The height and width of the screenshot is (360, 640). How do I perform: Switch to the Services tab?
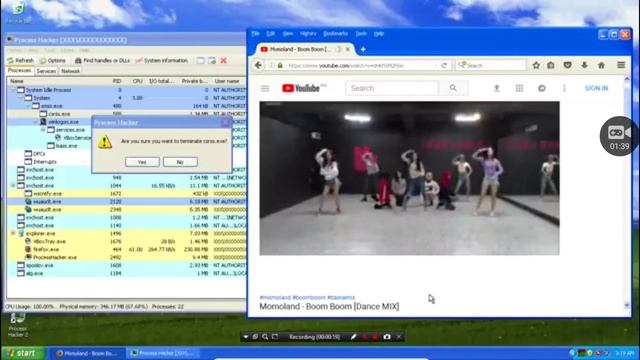(x=46, y=71)
